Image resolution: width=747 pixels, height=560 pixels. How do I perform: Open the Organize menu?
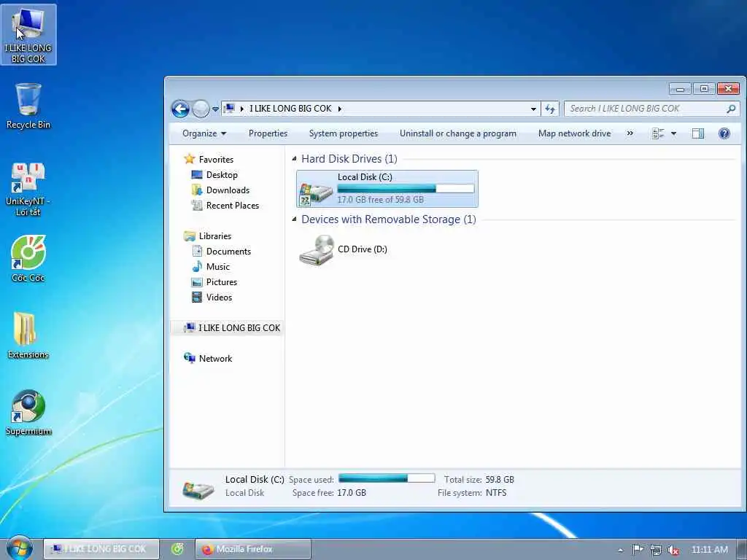click(x=204, y=134)
